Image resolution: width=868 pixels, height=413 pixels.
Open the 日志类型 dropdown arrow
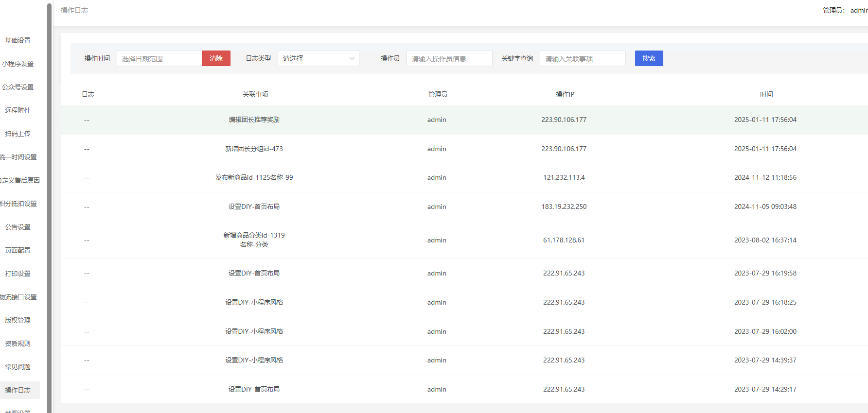click(352, 58)
